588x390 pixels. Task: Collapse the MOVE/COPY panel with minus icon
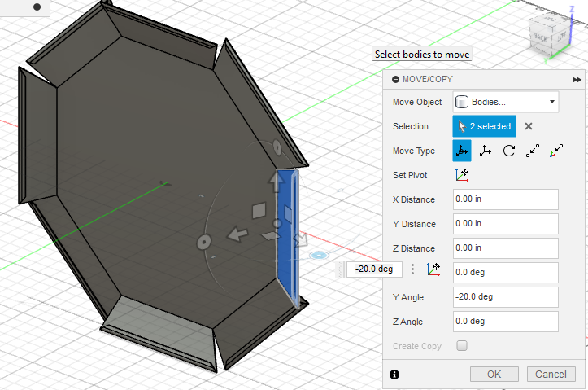pyautogui.click(x=395, y=80)
